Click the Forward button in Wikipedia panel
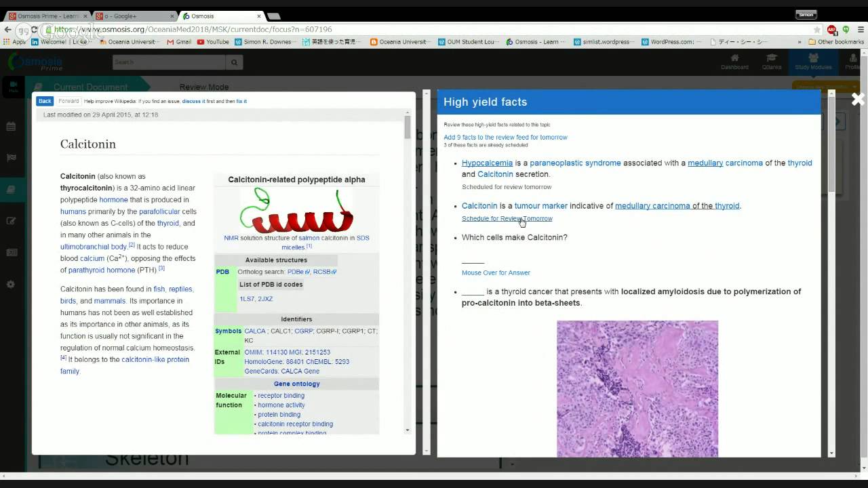The width and height of the screenshot is (868, 488). tap(68, 101)
